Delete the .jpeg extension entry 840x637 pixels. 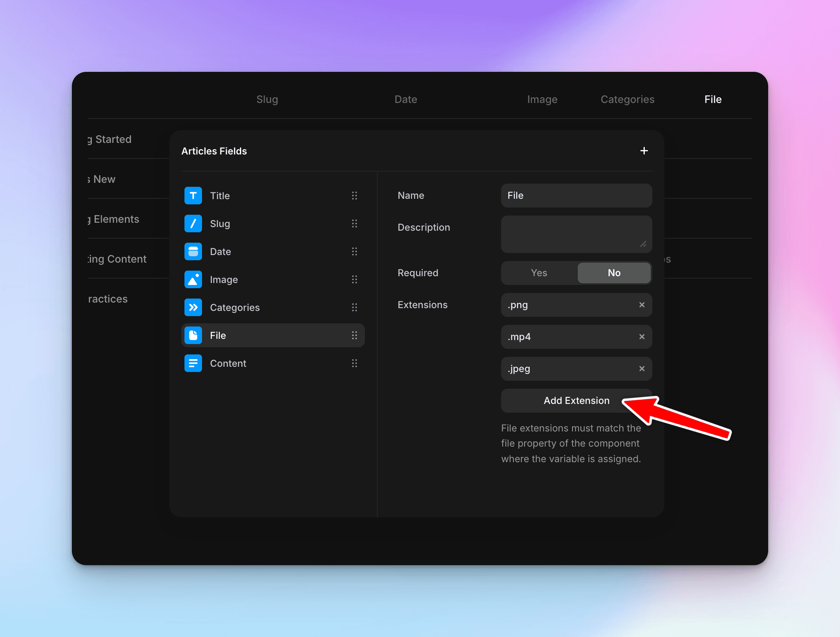click(642, 369)
